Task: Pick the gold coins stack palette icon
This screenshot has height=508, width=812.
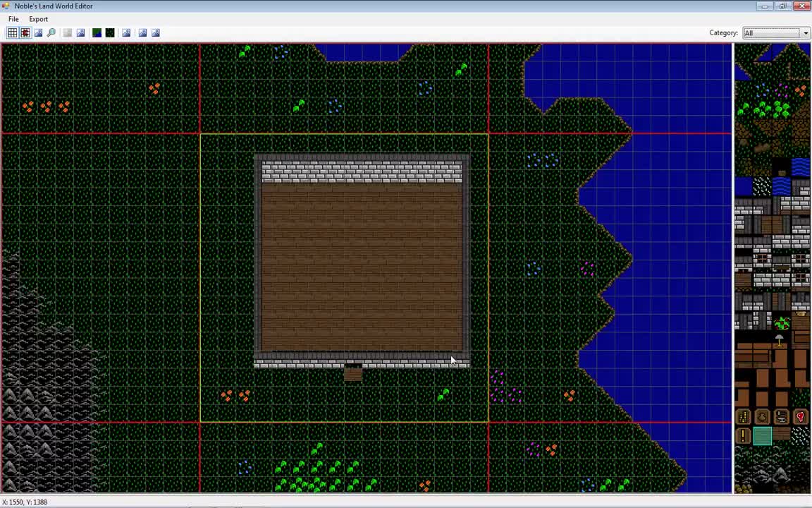Action: pyautogui.click(x=743, y=417)
